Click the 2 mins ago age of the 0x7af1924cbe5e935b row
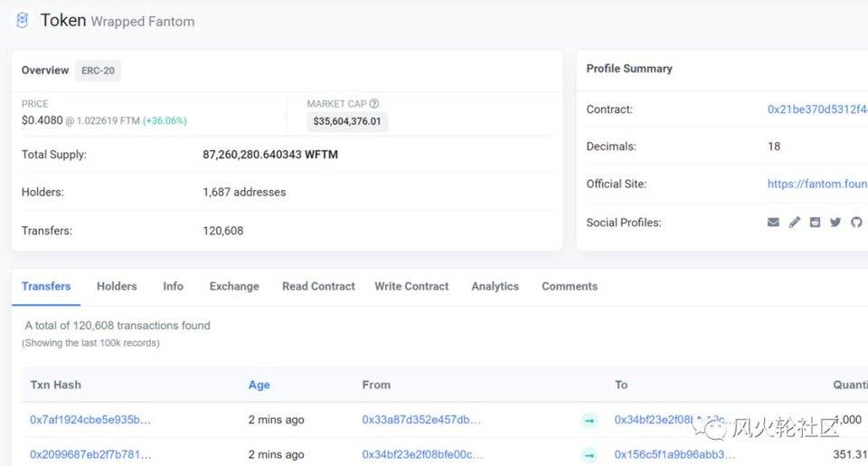This screenshot has height=466, width=868. [277, 420]
